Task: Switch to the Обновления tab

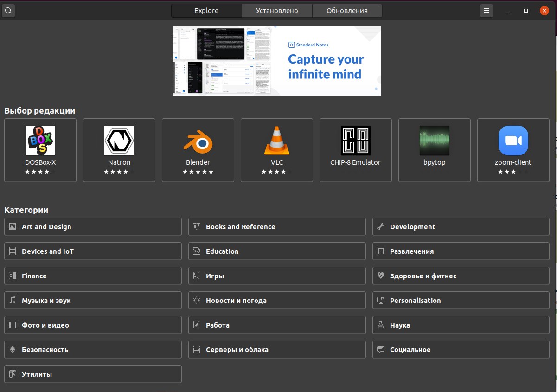Action: click(347, 11)
